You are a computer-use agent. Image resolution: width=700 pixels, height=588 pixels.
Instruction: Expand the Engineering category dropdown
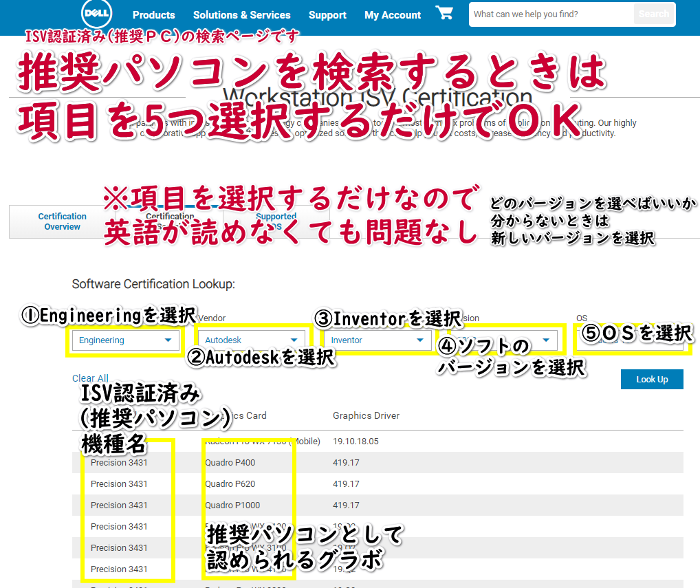125,340
